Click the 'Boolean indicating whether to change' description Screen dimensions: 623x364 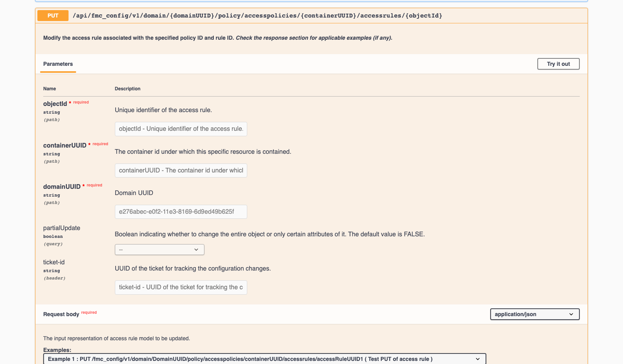[269, 234]
